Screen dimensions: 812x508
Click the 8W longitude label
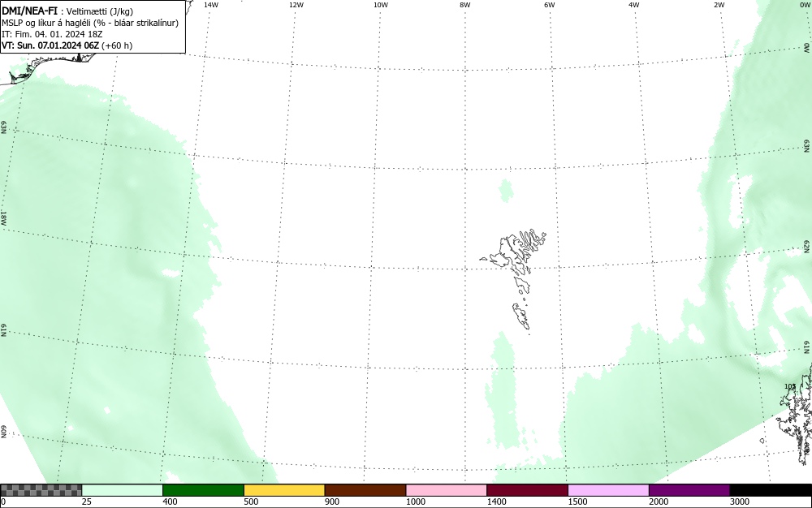[x=465, y=5]
